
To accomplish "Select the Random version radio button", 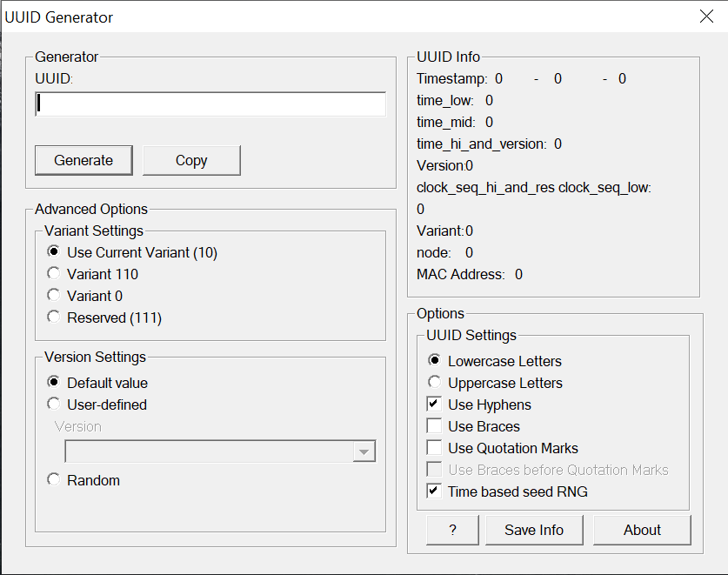I will [54, 480].
